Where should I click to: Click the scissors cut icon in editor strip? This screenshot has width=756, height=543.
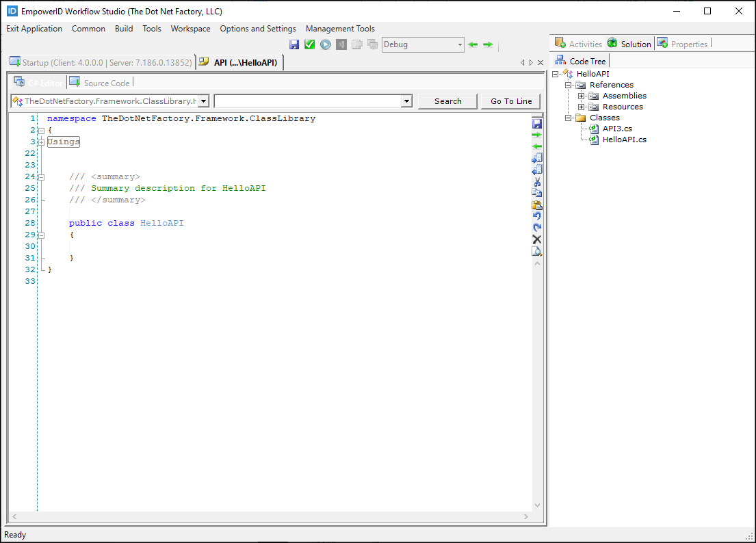(x=537, y=181)
